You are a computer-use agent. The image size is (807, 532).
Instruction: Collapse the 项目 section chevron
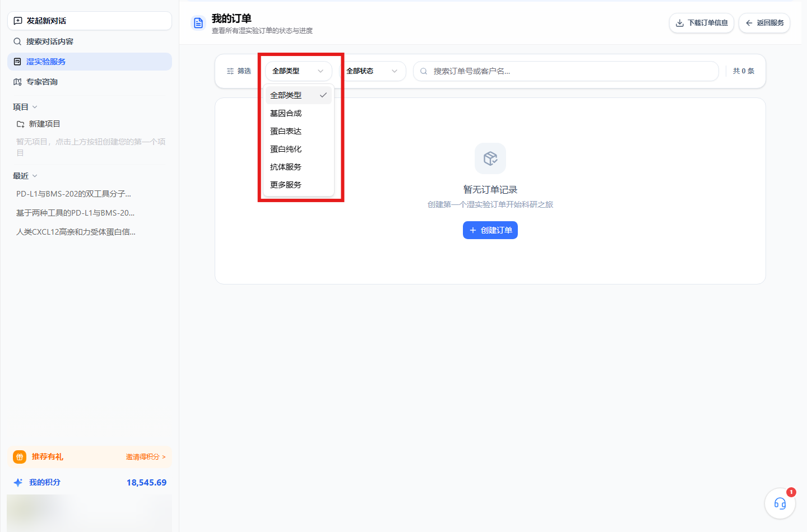[35, 107]
